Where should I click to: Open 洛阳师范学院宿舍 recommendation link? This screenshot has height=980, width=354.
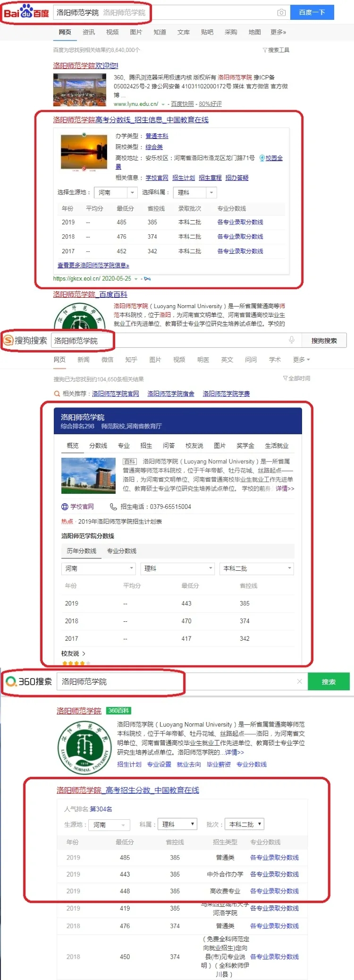pos(171,394)
